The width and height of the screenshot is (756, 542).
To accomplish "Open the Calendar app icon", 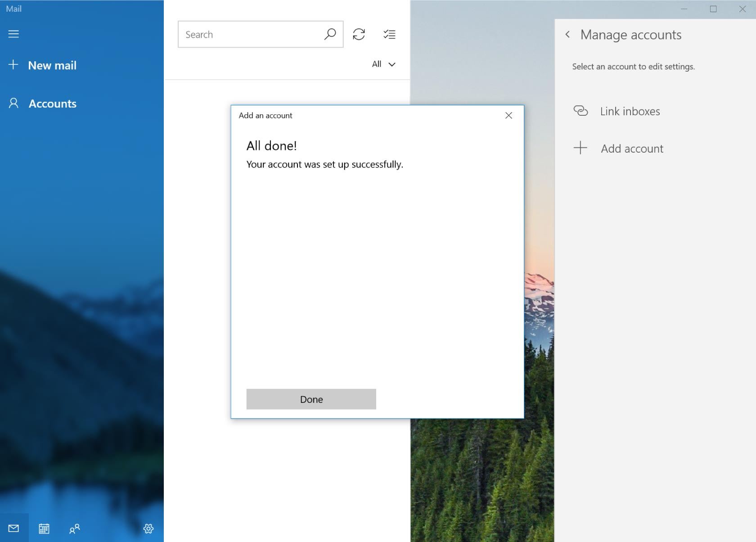I will 44,528.
